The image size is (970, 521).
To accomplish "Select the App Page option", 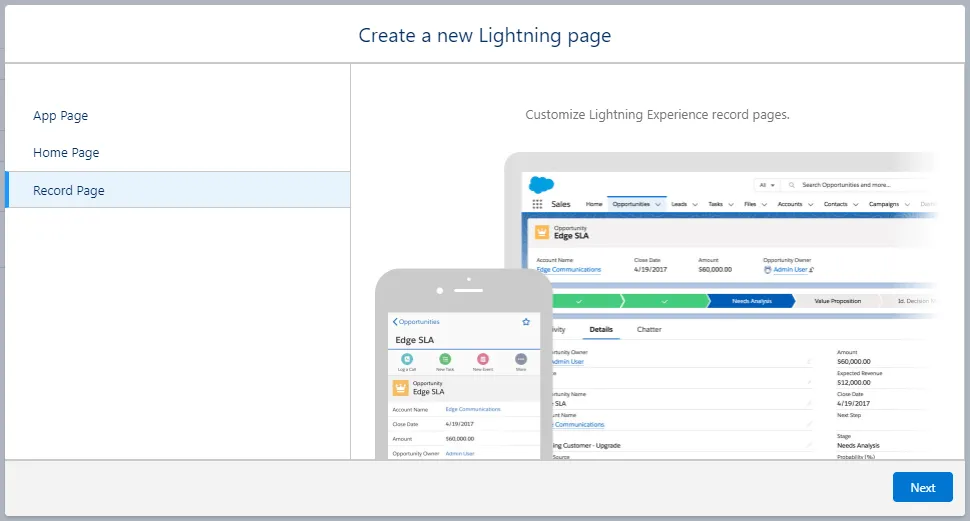I will click(x=61, y=116).
